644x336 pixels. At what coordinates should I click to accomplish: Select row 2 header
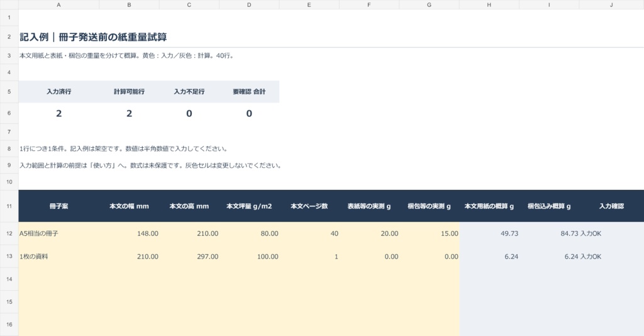(x=9, y=36)
